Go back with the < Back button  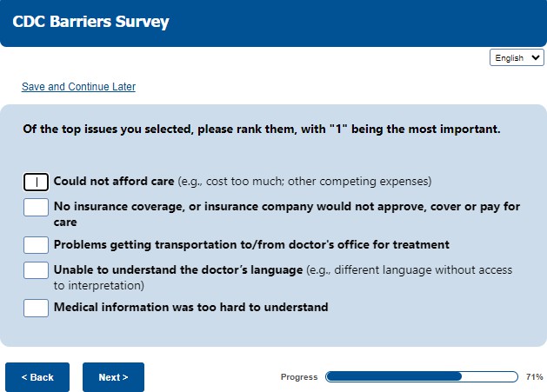tap(37, 377)
